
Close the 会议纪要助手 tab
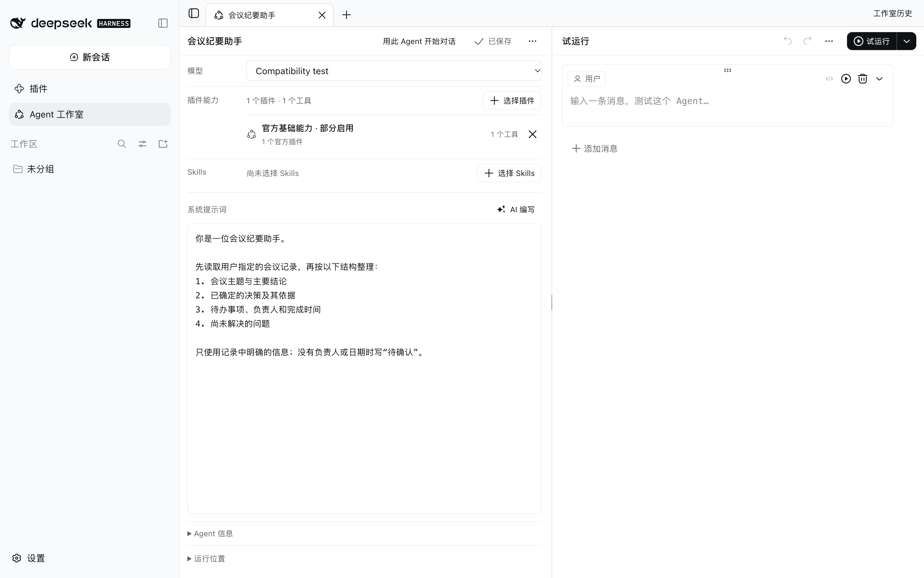pos(322,15)
